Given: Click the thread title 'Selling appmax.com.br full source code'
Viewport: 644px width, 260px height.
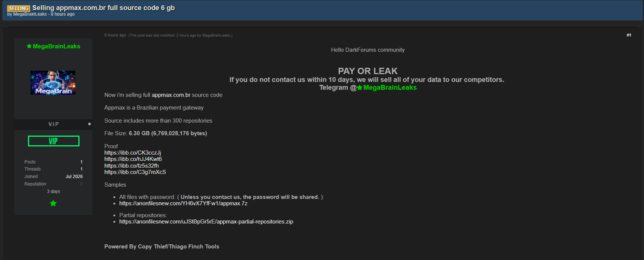Looking at the screenshot, I should 103,8.
